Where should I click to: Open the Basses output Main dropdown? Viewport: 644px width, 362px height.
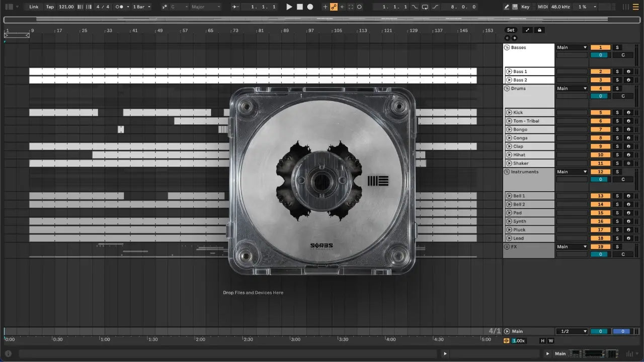pyautogui.click(x=572, y=48)
